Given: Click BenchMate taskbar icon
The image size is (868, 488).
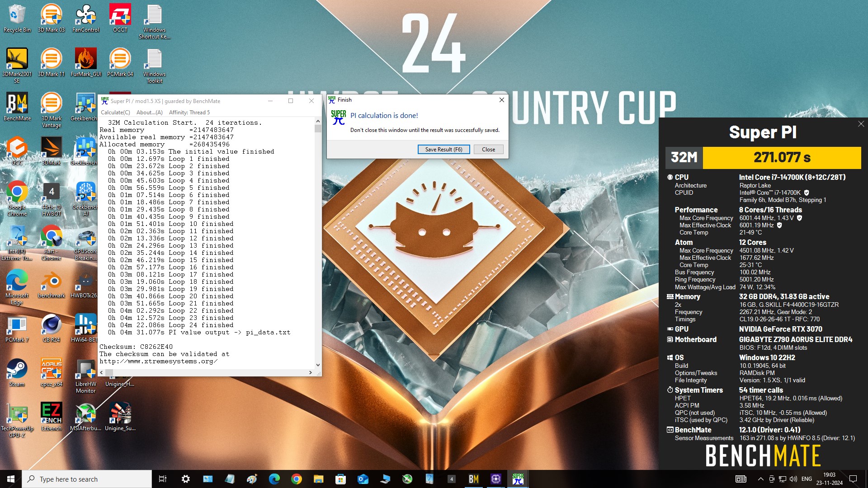Looking at the screenshot, I should 473,479.
